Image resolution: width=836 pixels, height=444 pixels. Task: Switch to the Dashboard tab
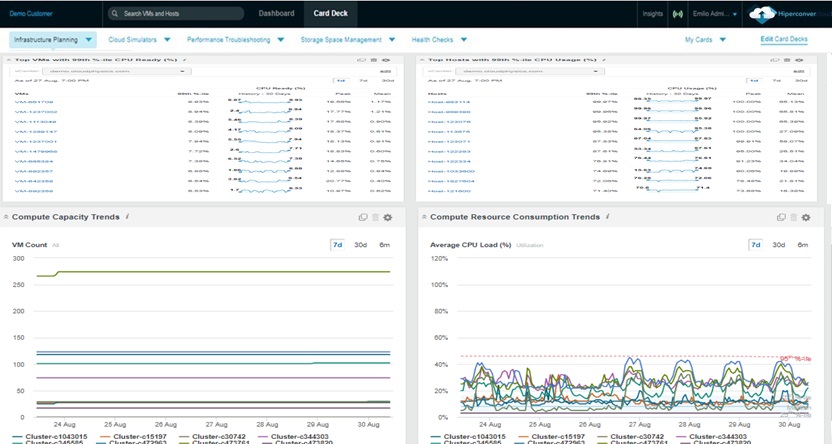[276, 14]
